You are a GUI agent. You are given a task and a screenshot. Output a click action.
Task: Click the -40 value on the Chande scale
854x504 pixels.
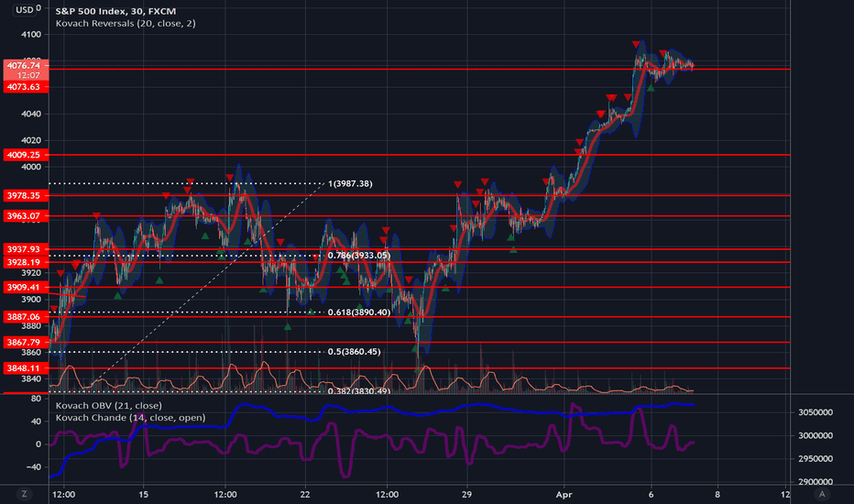pyautogui.click(x=34, y=467)
